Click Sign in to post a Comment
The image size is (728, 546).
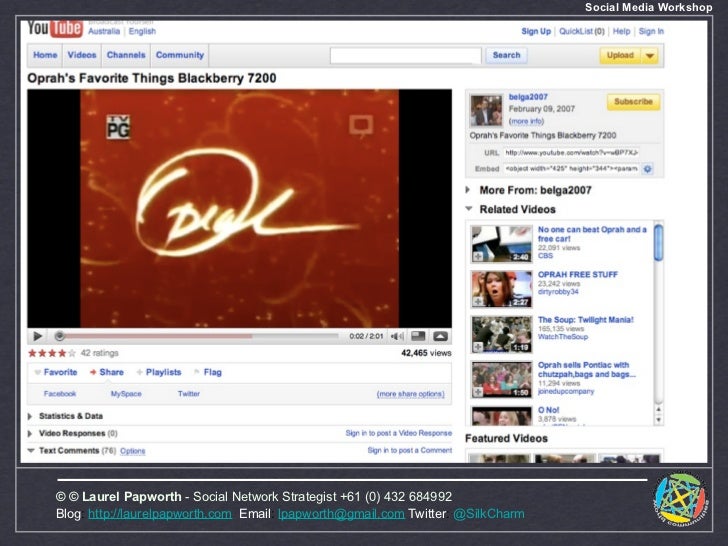point(410,450)
